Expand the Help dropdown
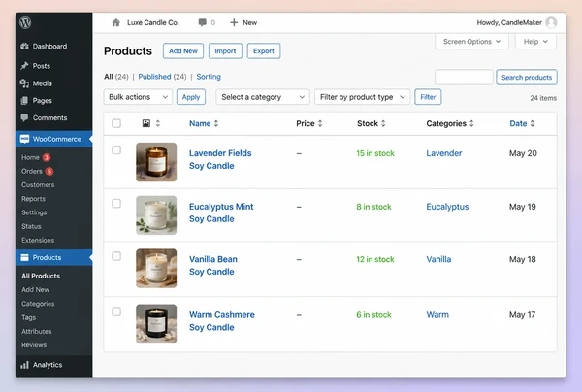Screen dimensions: 582x392 click(535, 41)
